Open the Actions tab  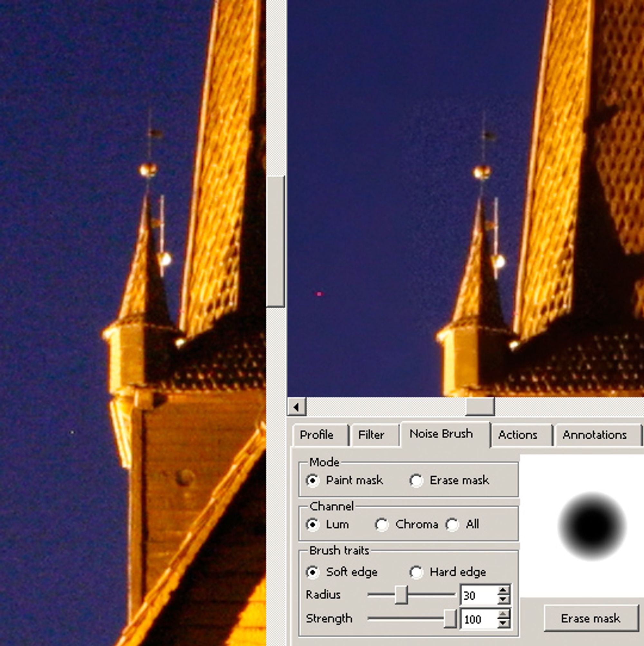(x=521, y=435)
